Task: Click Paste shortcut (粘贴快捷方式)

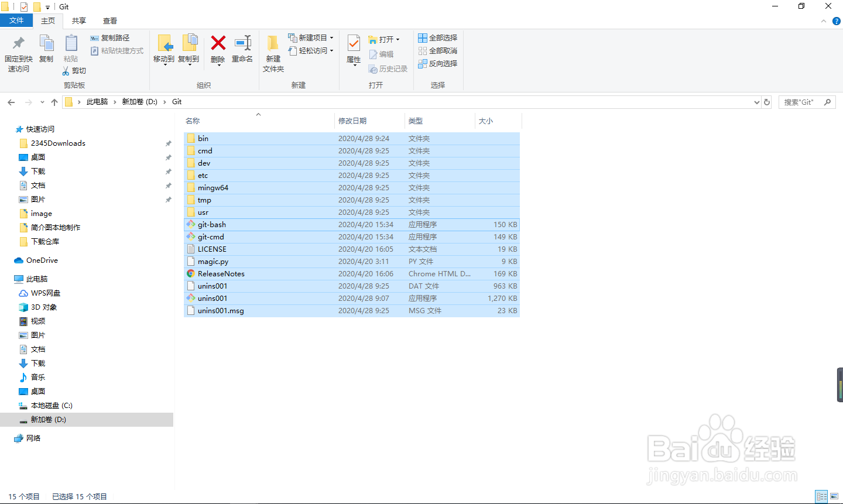Action: pos(117,51)
